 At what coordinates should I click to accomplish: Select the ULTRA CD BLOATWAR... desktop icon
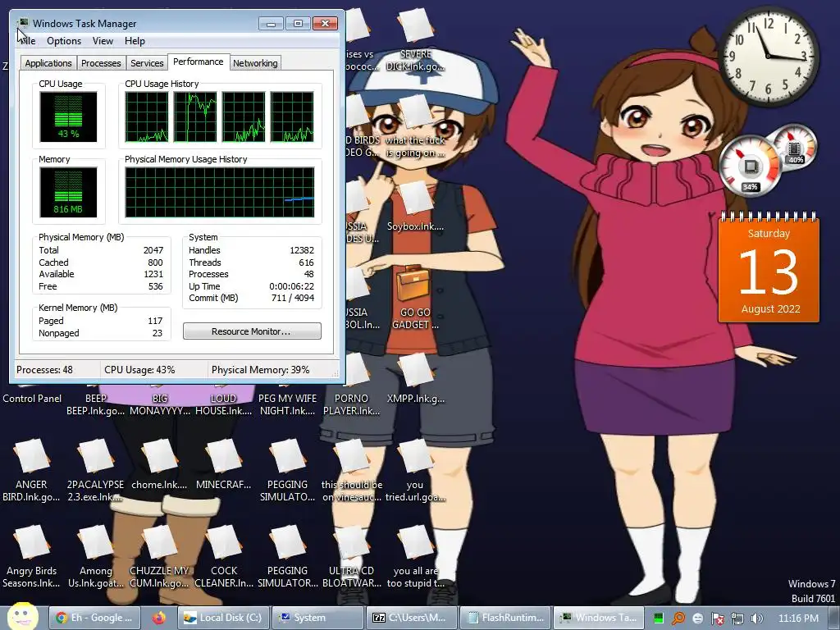(x=352, y=557)
